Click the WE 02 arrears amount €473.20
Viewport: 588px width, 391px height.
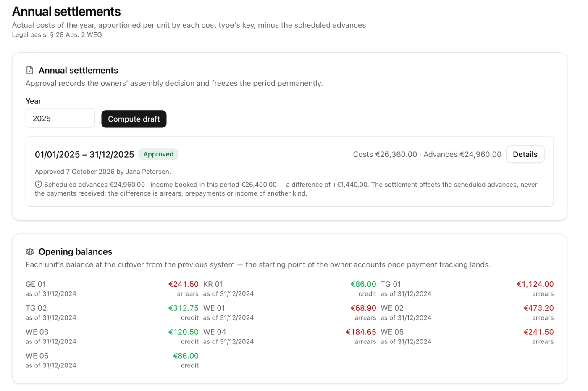538,308
